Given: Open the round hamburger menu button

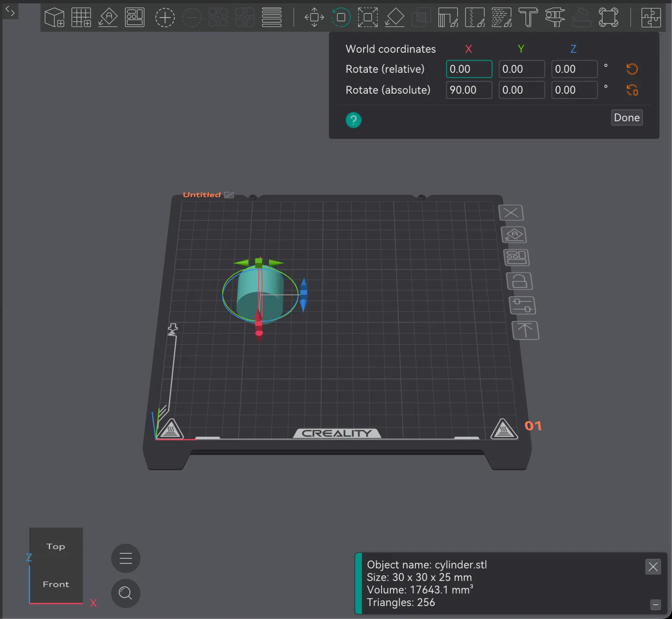Looking at the screenshot, I should pos(125,558).
